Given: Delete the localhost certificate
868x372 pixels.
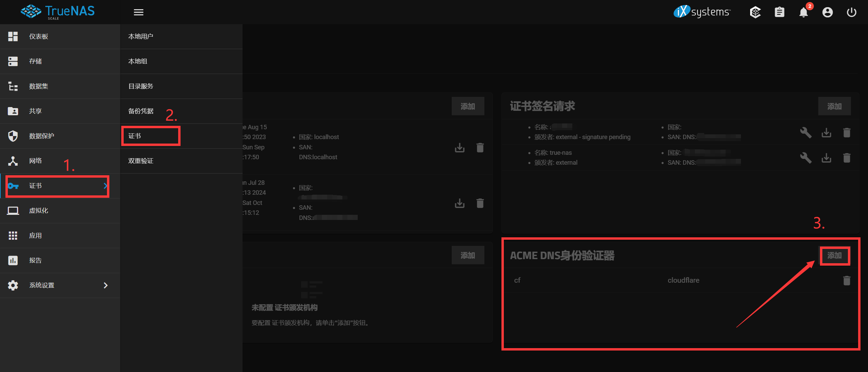Looking at the screenshot, I should pos(480,147).
